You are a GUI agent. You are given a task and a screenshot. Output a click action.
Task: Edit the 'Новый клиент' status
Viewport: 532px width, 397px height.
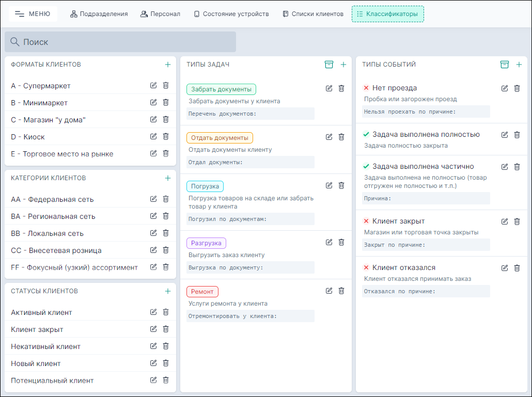click(x=153, y=363)
